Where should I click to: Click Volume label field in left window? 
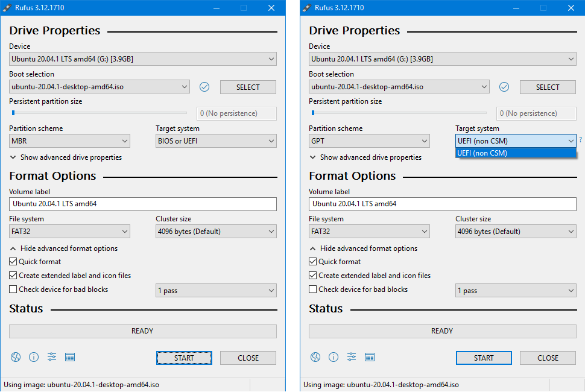pyautogui.click(x=143, y=204)
